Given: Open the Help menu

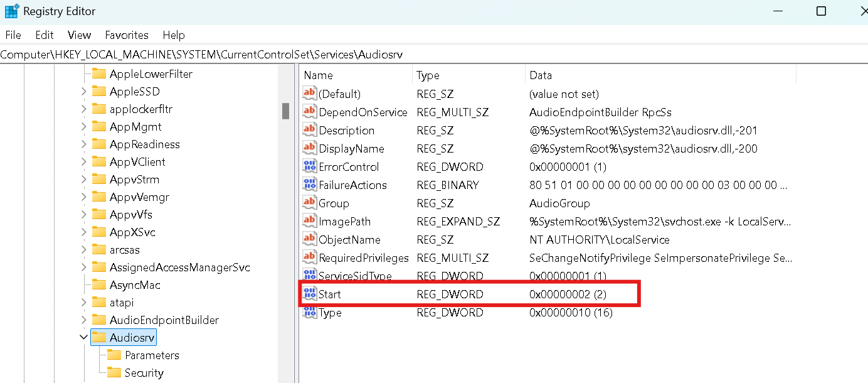Looking at the screenshot, I should click(174, 35).
